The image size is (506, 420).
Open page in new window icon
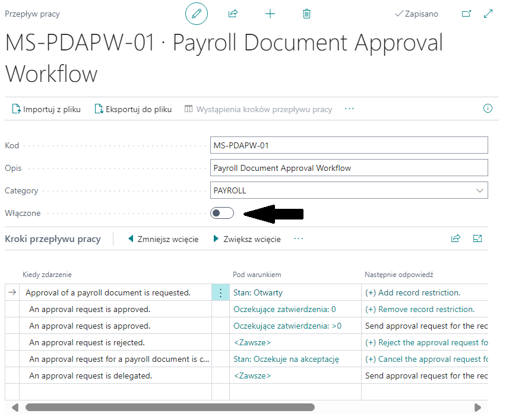pos(466,14)
